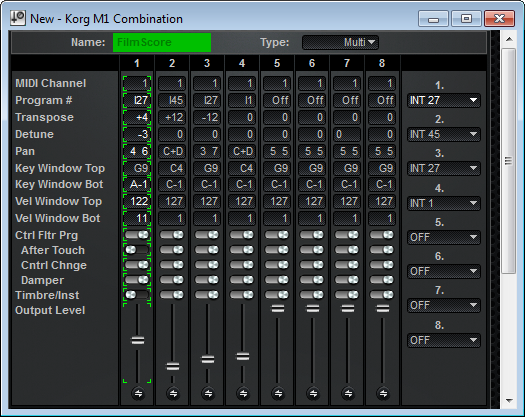
Task: Click the swap-arrows icon under timbre 1 fader
Action: 138,393
